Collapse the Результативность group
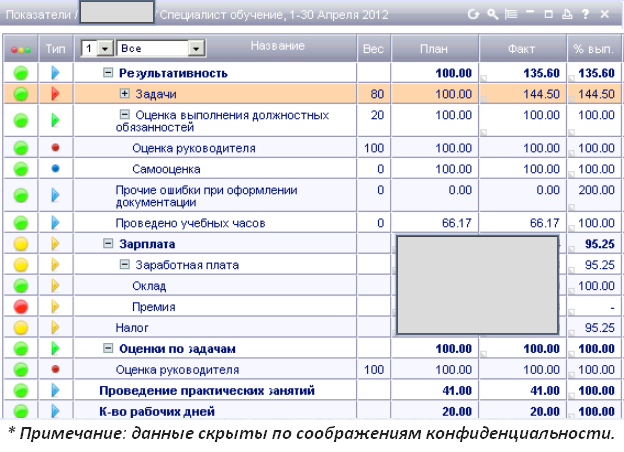This screenshot has height=452, width=624. tap(108, 72)
